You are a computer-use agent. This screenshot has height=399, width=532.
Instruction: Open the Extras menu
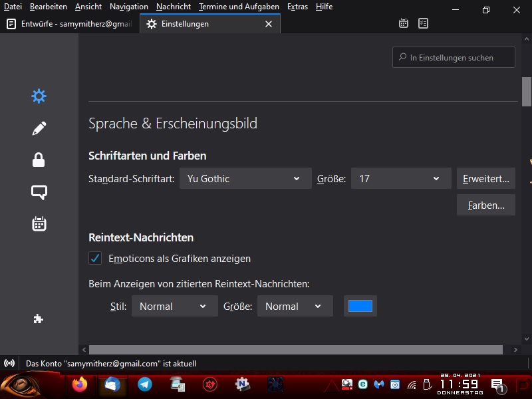[x=297, y=7]
